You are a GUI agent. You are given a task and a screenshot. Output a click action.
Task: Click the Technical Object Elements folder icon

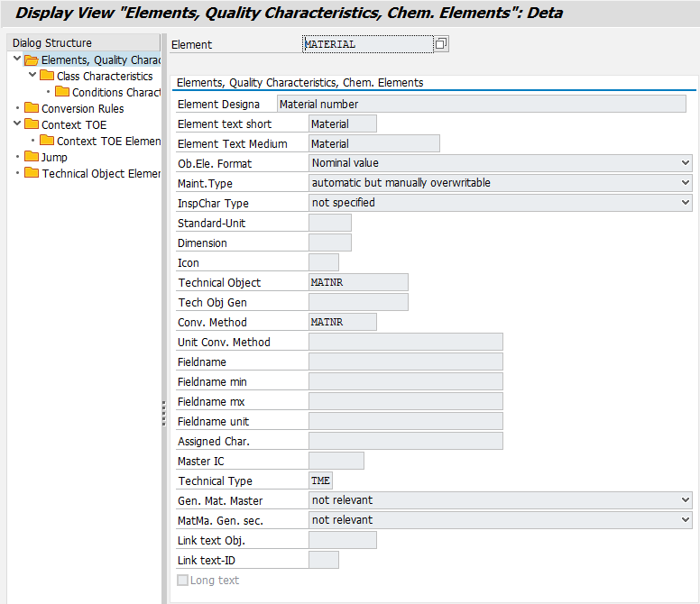[32, 173]
